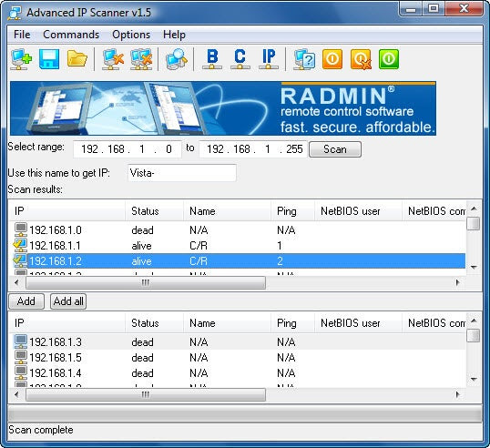Click IP column header in lower list
Screen dimensions: 490x448
tap(66, 323)
